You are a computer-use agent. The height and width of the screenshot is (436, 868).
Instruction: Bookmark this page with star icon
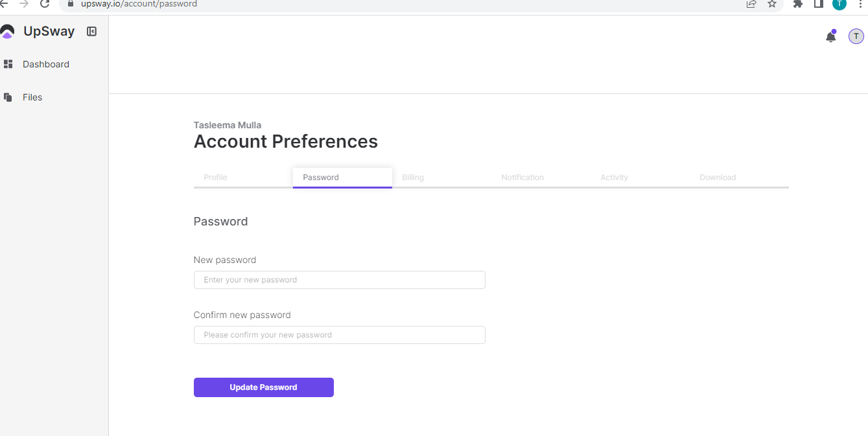tap(772, 4)
